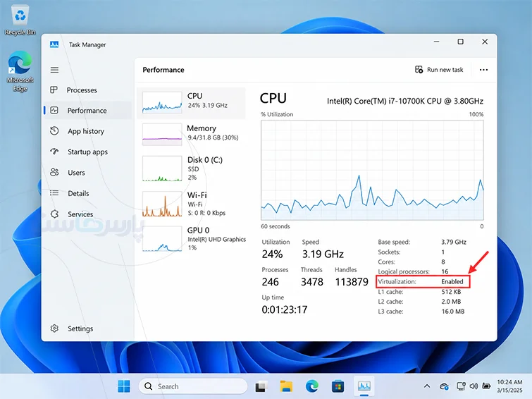This screenshot has width=532, height=399.
Task: Open the three-dot more options menu
Action: pyautogui.click(x=483, y=70)
